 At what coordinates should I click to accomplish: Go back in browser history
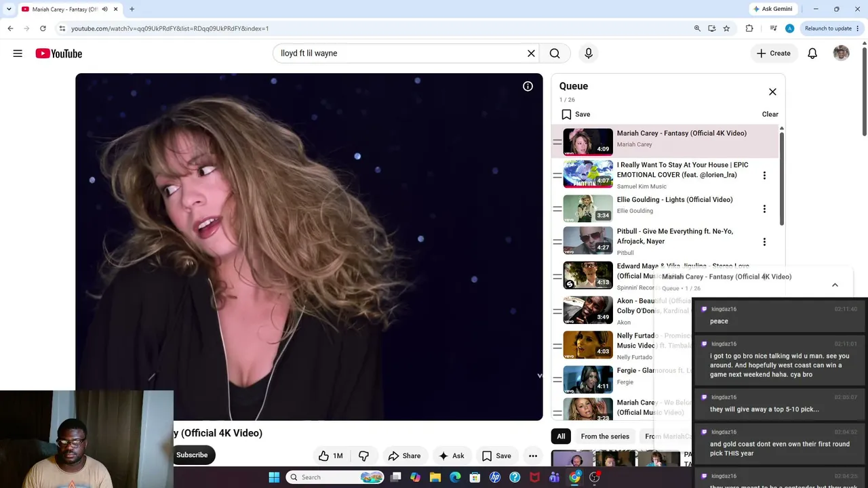click(x=10, y=28)
